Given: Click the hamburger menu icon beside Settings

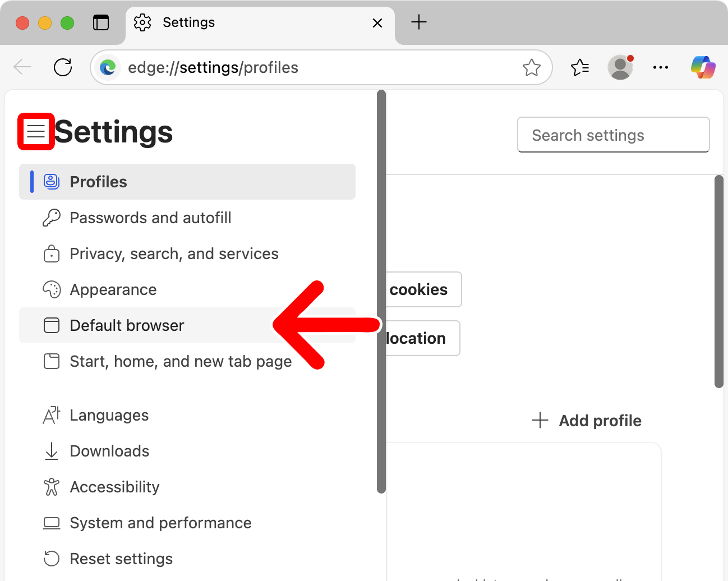Looking at the screenshot, I should (x=36, y=132).
